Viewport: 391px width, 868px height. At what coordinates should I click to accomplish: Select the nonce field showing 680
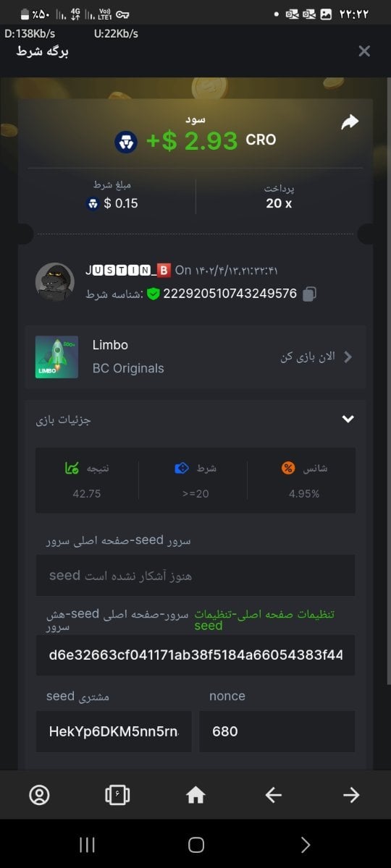pyautogui.click(x=277, y=731)
